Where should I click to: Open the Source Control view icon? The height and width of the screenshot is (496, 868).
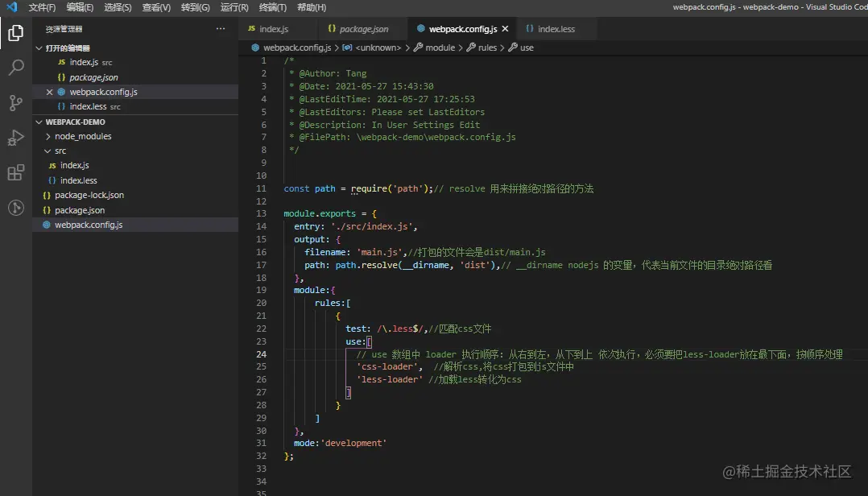point(15,102)
